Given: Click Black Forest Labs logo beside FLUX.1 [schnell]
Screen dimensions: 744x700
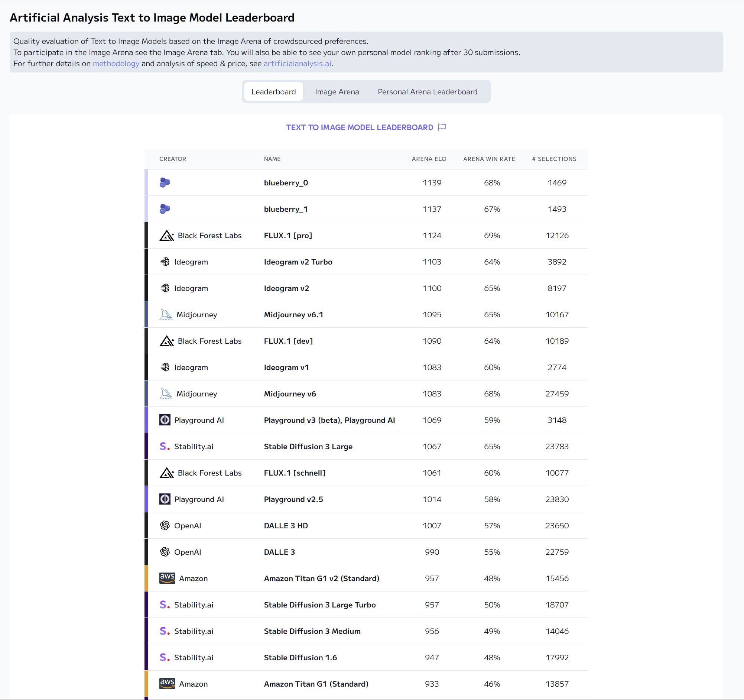Looking at the screenshot, I should click(x=166, y=473).
